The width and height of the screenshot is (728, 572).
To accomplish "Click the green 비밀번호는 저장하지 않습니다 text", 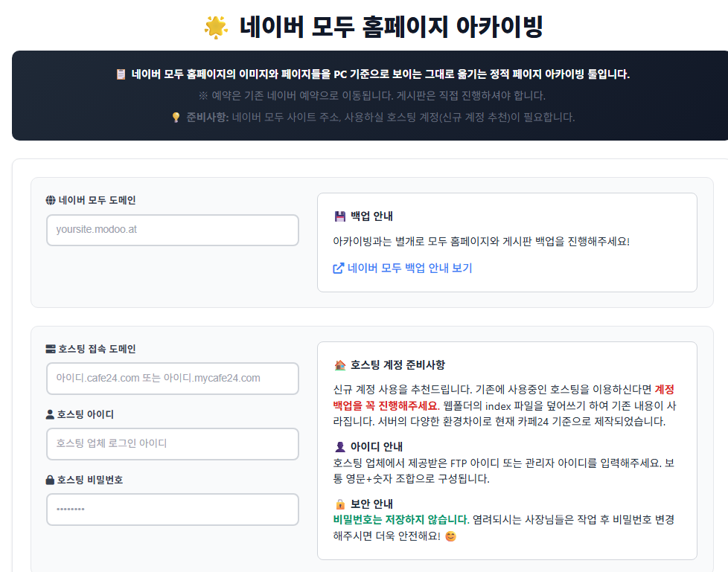I will (401, 520).
